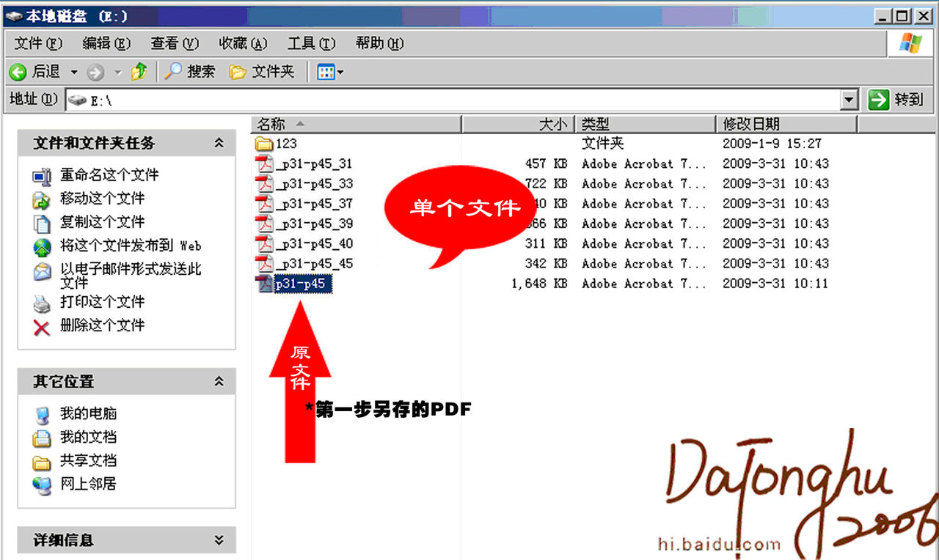
Task: Sort by the 修改日期 column header
Action: (786, 125)
